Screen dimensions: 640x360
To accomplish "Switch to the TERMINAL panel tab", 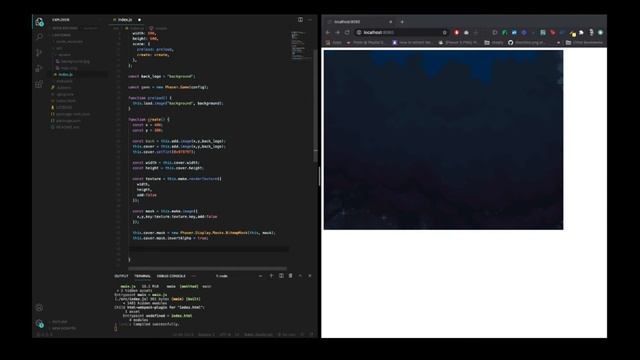I will (x=142, y=276).
